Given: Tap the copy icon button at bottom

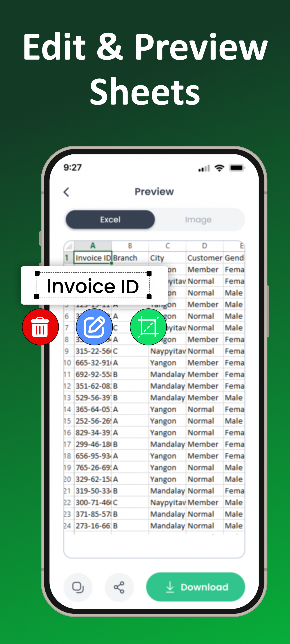Looking at the screenshot, I should (78, 587).
